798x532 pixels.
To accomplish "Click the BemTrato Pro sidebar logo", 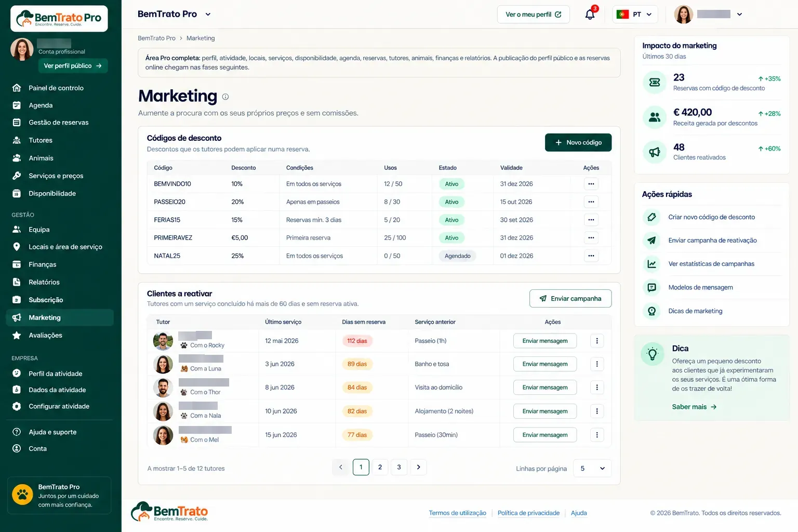I will coord(59,19).
